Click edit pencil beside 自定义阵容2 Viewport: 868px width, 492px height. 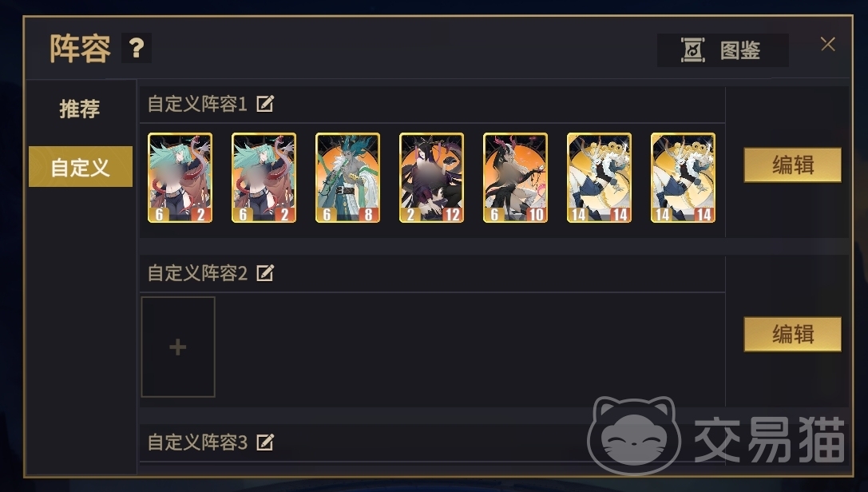pyautogui.click(x=265, y=273)
